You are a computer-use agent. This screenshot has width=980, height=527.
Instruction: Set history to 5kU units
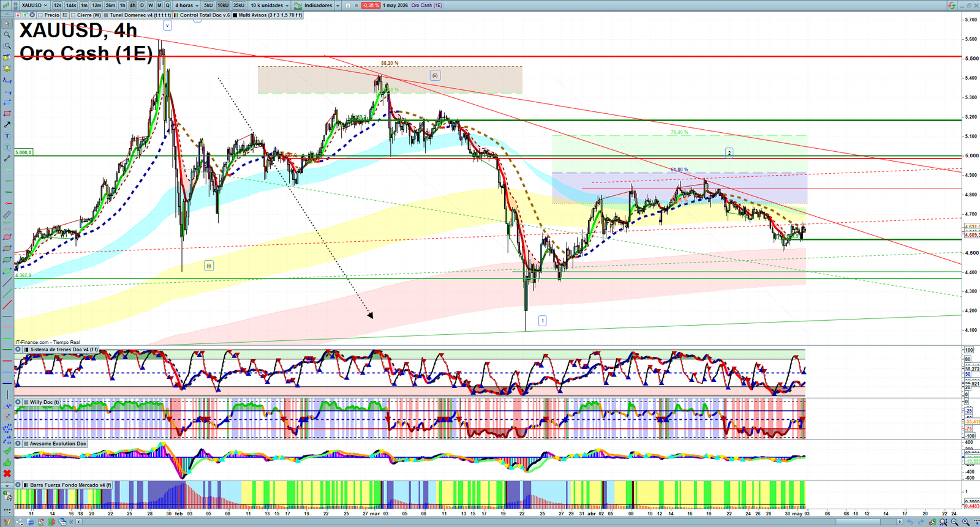pos(208,6)
